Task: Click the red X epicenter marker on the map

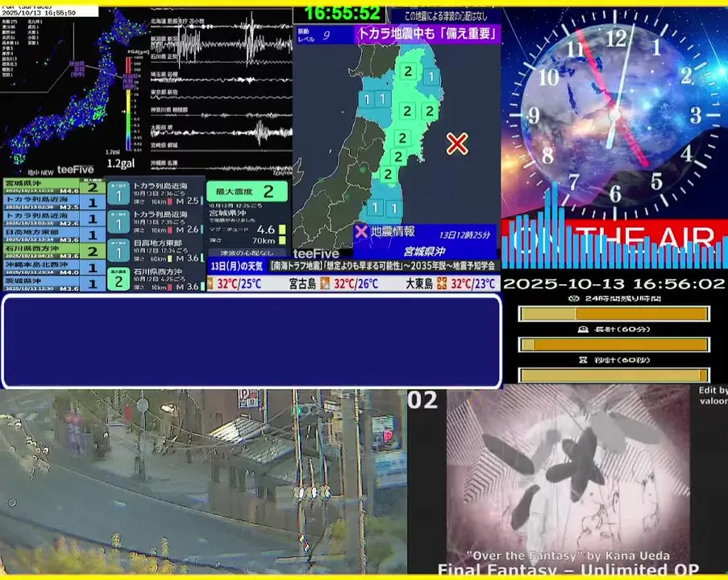Action: (457, 143)
